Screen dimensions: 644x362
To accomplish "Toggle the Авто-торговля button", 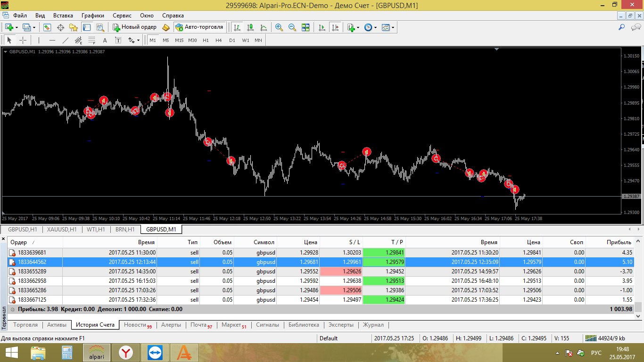I will (x=199, y=27).
